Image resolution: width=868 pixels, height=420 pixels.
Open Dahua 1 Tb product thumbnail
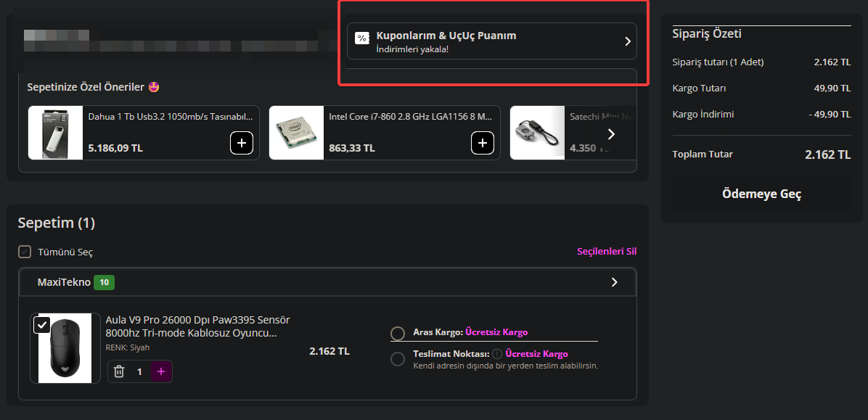(x=55, y=133)
